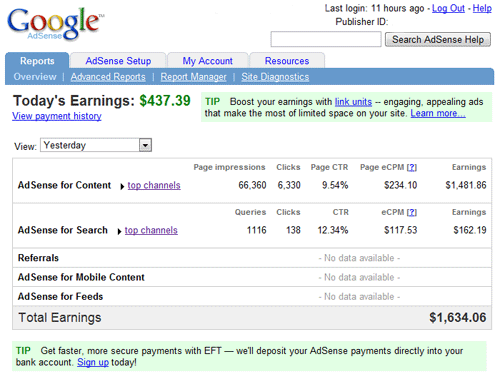Select the Reports tab
This screenshot has height=374, width=500.
click(37, 61)
